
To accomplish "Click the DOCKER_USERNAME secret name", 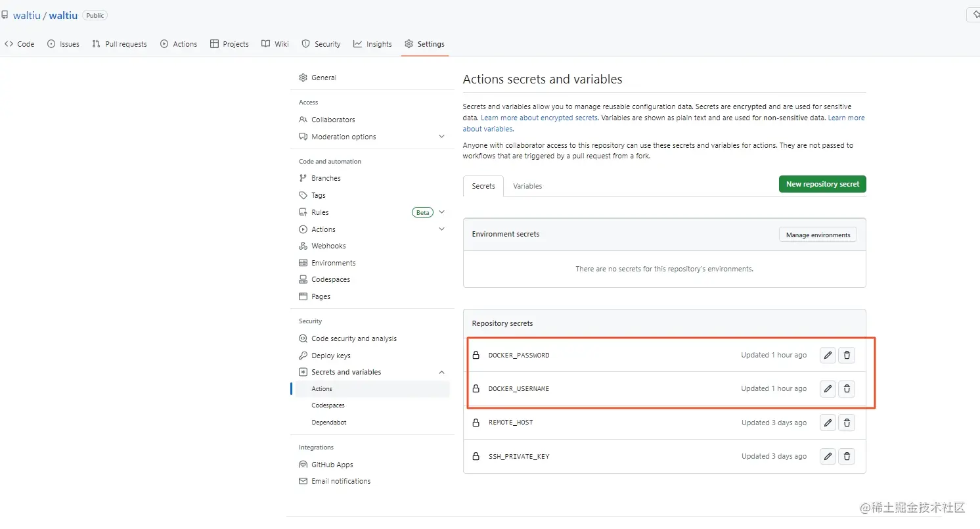I will (519, 389).
